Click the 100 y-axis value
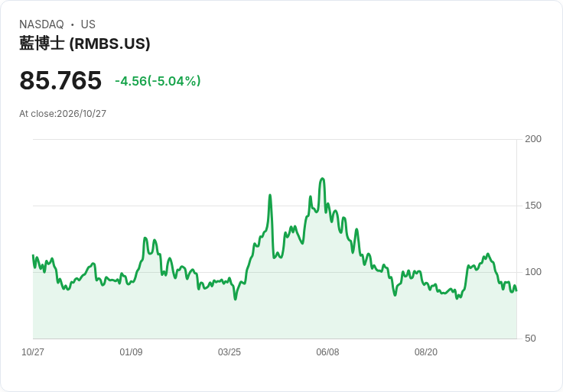The width and height of the screenshot is (563, 392). click(533, 272)
